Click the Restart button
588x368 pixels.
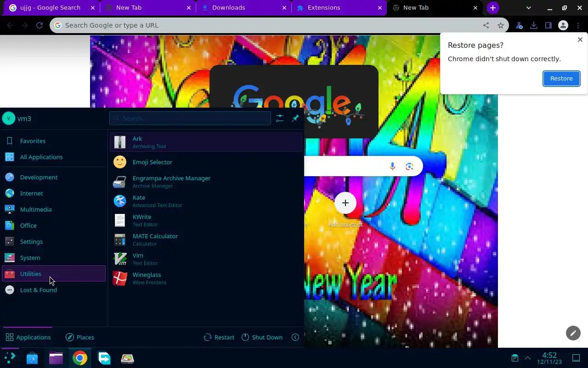click(219, 337)
